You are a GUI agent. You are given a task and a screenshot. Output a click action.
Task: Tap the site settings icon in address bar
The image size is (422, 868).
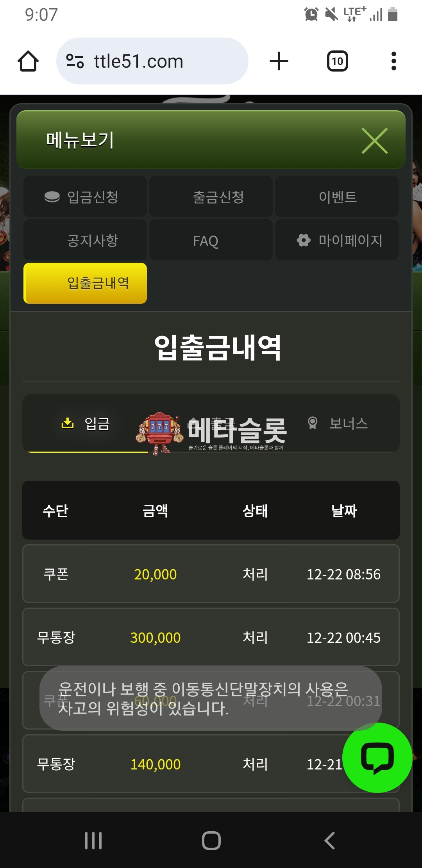click(75, 61)
